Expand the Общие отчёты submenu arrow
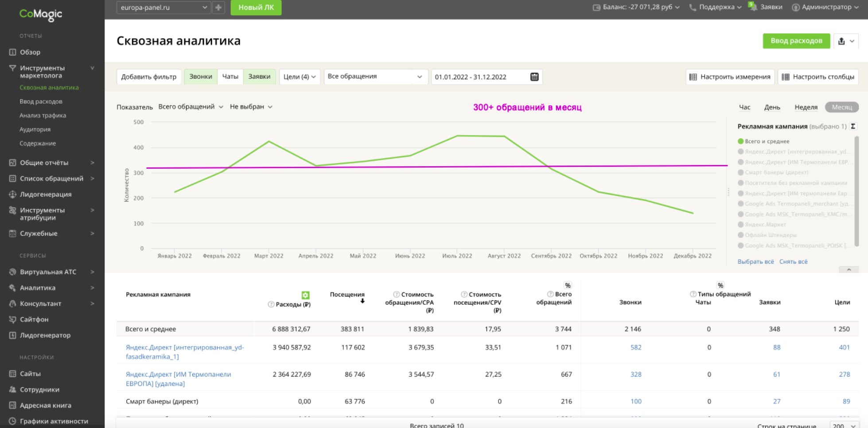This screenshot has width=868, height=428. coord(93,163)
